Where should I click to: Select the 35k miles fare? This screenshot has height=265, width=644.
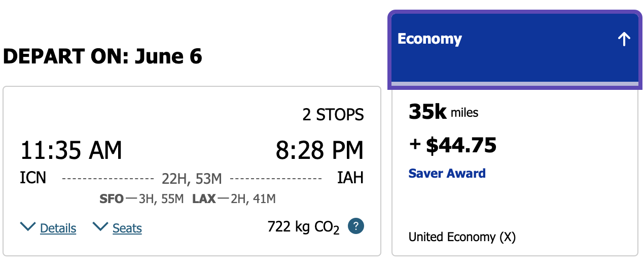tap(443, 113)
